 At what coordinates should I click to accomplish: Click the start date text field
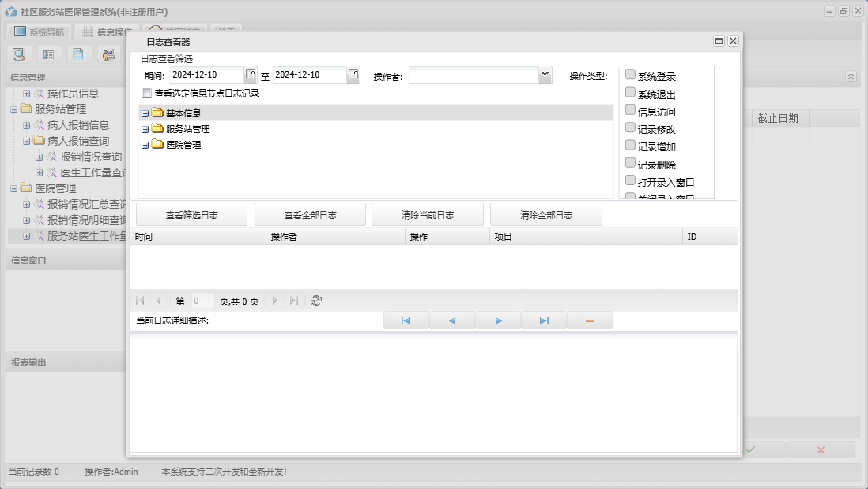tap(206, 75)
